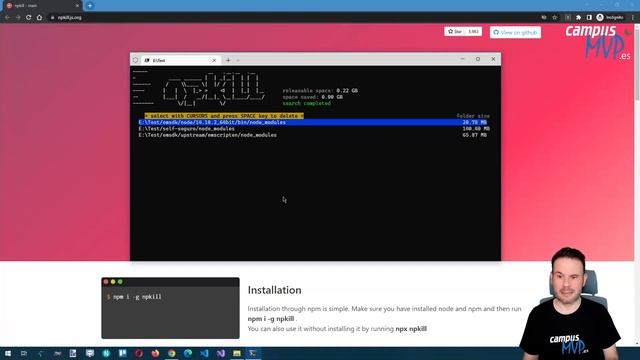The image size is (640, 360).
Task: Click the GitHub Star button
Action: point(455,31)
